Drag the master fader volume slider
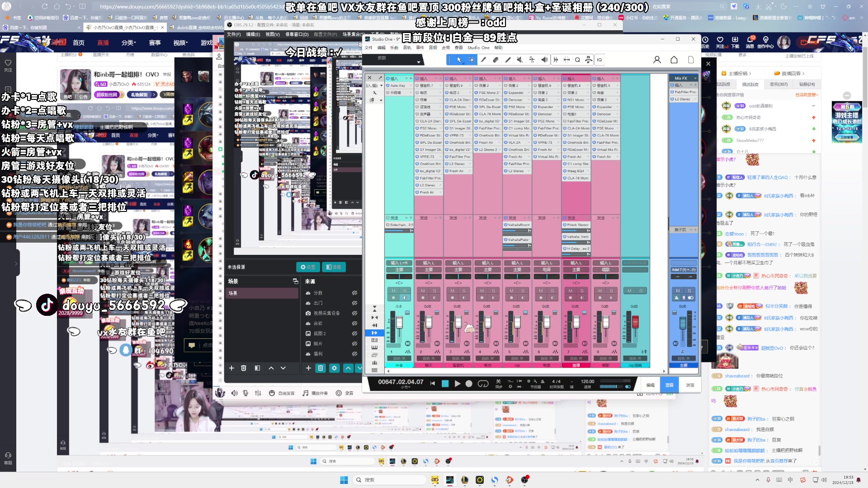868x488 pixels. pyautogui.click(x=681, y=322)
